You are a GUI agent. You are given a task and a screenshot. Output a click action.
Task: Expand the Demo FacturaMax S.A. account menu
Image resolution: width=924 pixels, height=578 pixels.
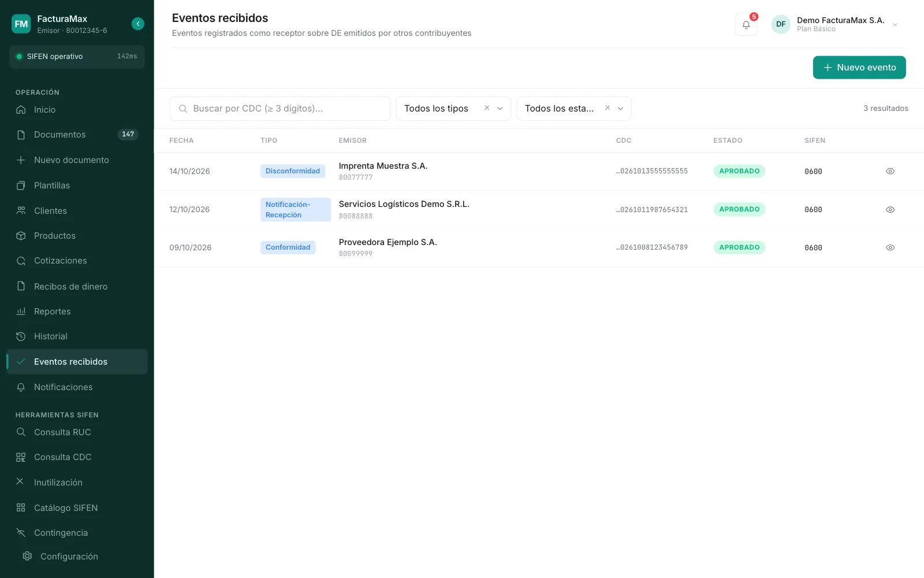(895, 25)
